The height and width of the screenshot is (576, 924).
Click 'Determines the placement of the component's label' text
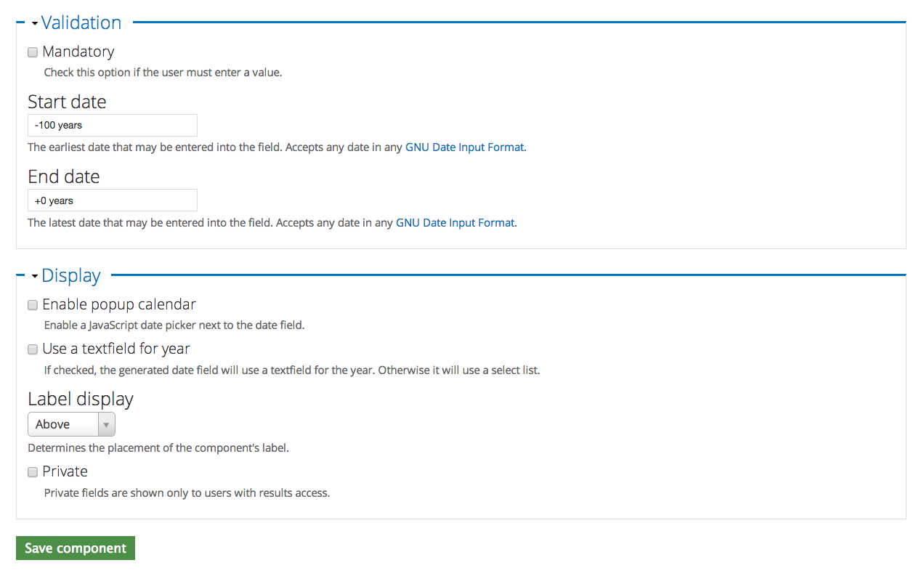pos(158,447)
